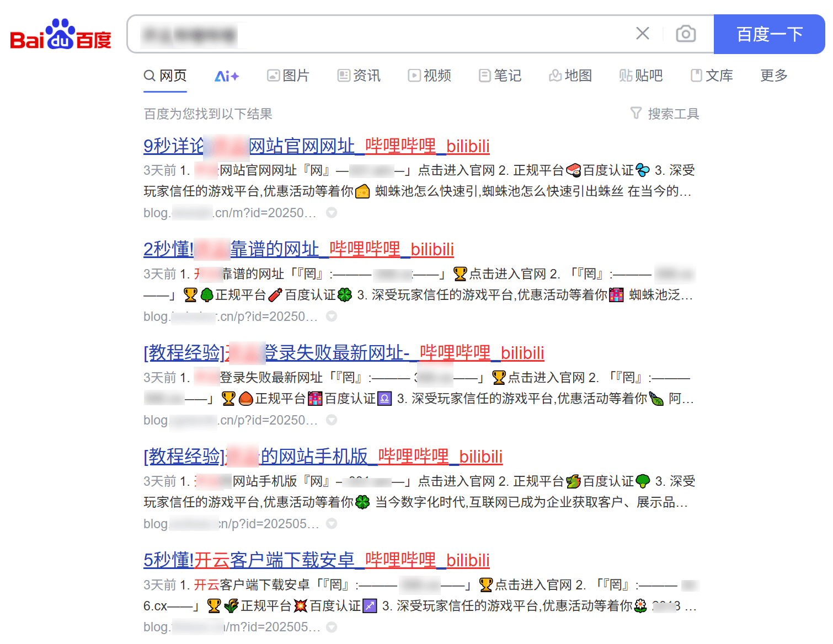The width and height of the screenshot is (833, 644).
Task: Select the 网页 tab
Action: (x=165, y=76)
